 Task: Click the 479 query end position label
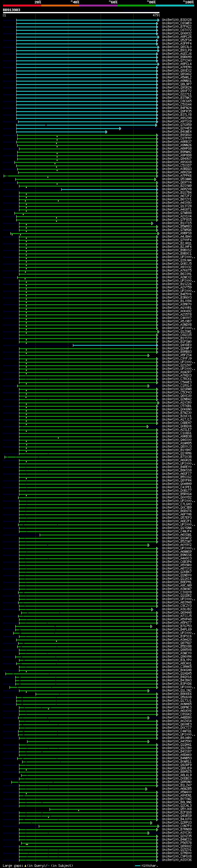click(x=155, y=15)
